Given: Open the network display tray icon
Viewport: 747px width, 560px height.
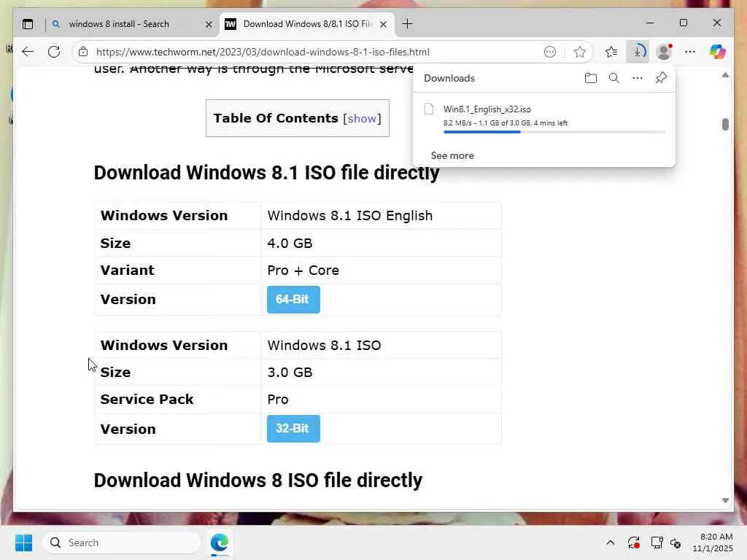Looking at the screenshot, I should (657, 542).
